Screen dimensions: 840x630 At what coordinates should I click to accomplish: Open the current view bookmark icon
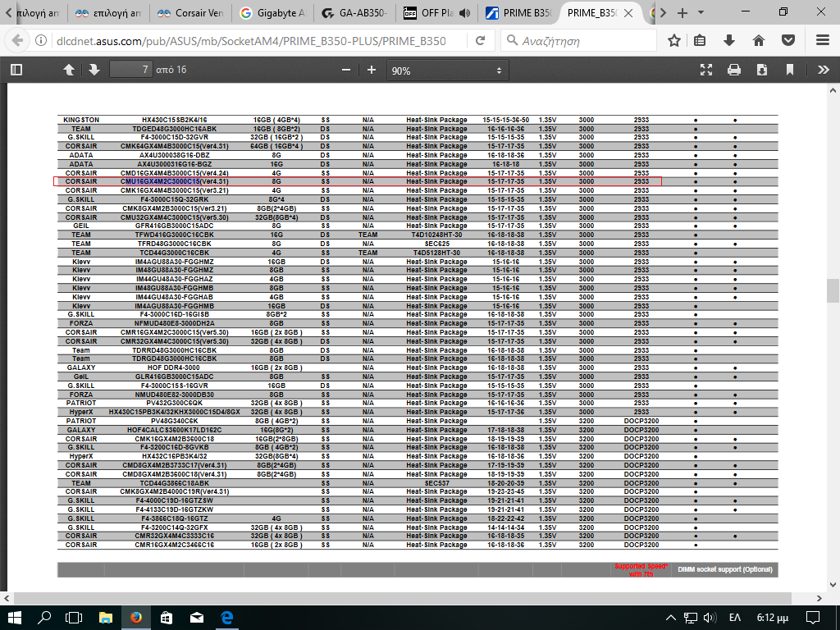790,71
